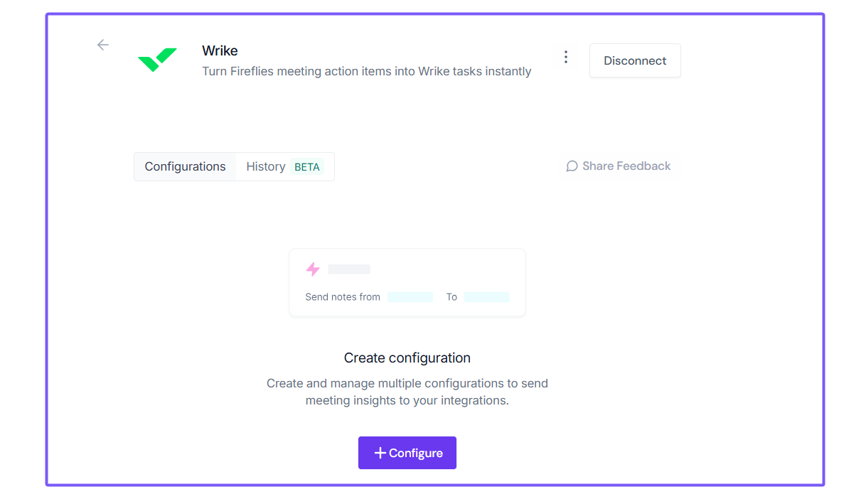Select the configuration preview card
The height and width of the screenshot is (504, 866).
coord(407,282)
